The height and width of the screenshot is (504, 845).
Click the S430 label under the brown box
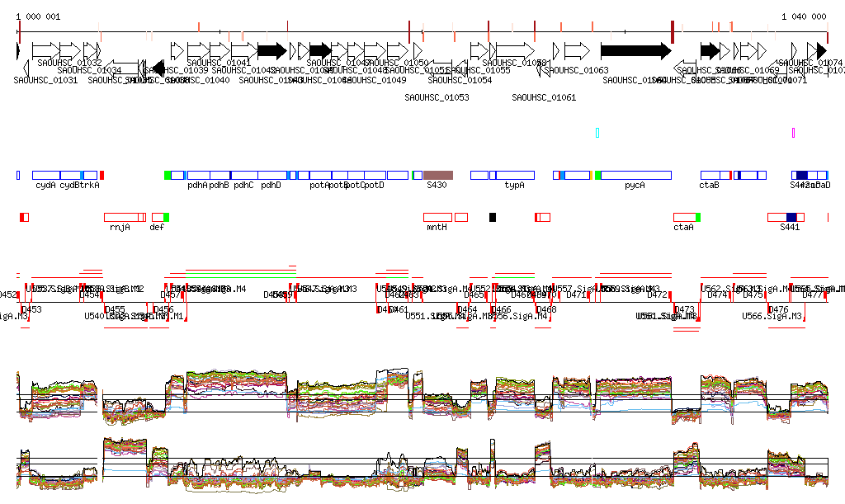437,186
